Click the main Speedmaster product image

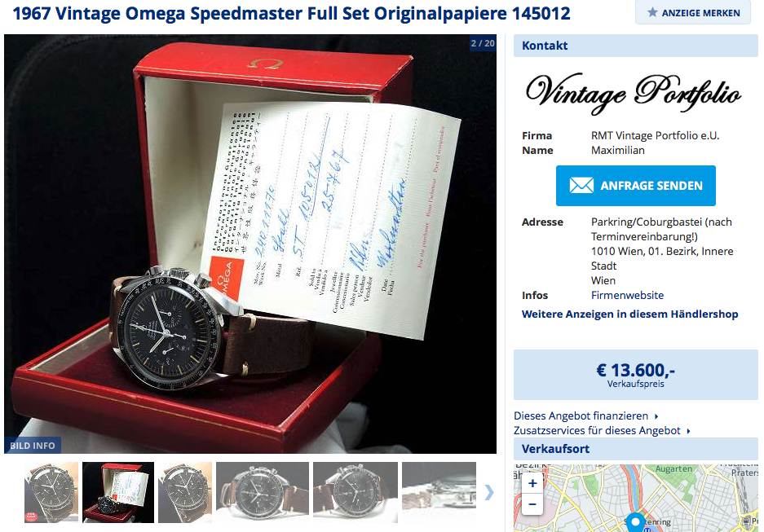(250, 244)
